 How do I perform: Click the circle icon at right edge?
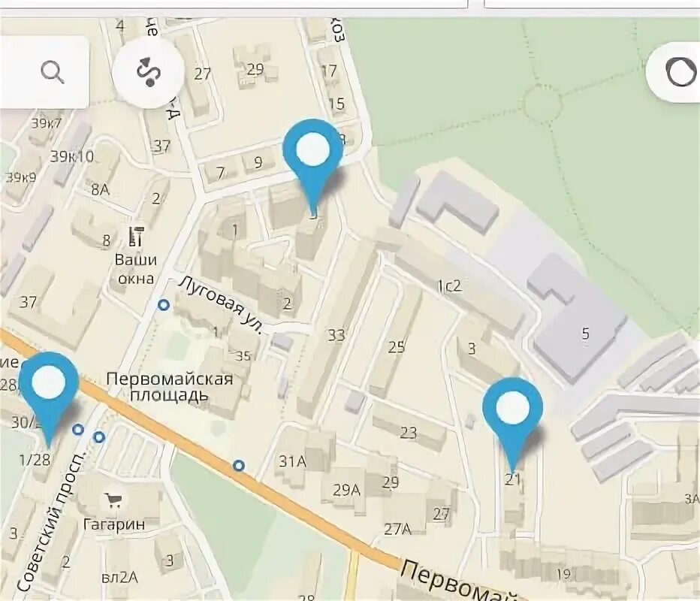(x=680, y=71)
